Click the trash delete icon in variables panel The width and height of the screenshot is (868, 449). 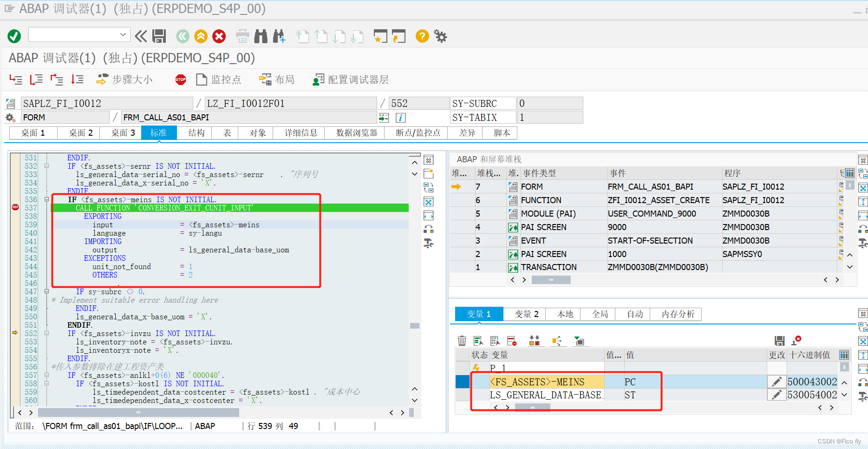(462, 340)
